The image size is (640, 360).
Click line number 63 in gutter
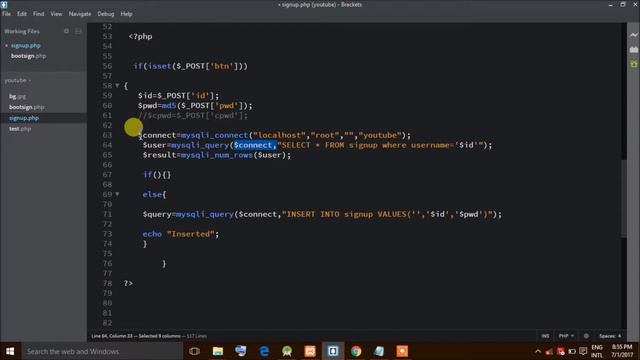107,135
